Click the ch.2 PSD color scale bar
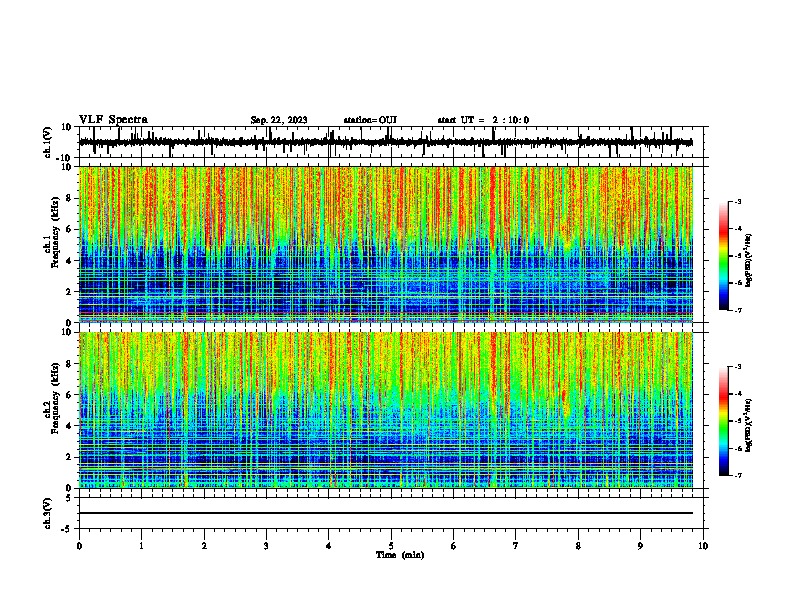 pos(724,421)
